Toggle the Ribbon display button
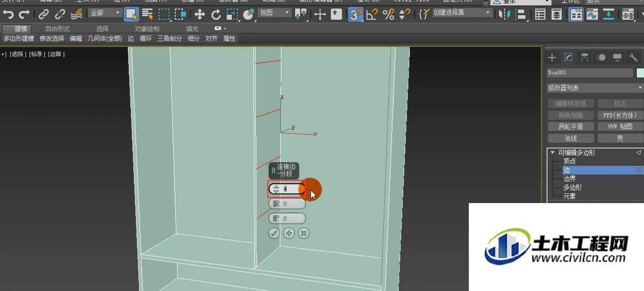 576,15
